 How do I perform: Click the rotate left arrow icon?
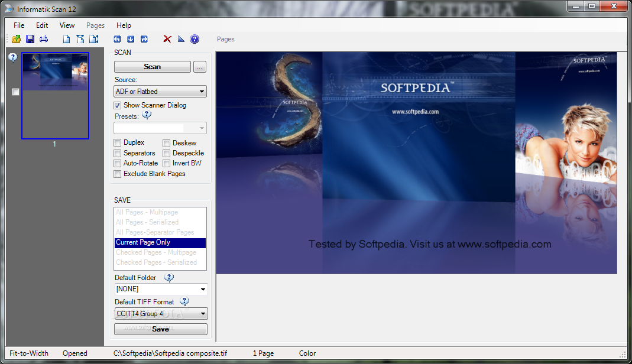[x=117, y=39]
